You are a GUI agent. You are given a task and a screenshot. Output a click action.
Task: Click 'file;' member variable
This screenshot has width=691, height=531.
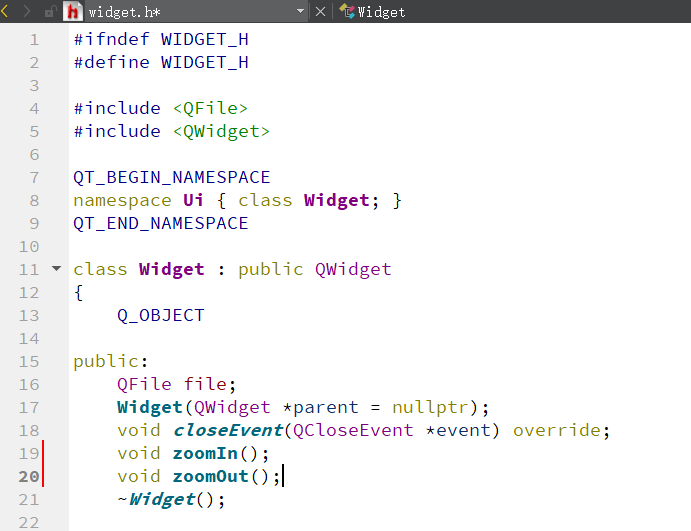click(210, 384)
